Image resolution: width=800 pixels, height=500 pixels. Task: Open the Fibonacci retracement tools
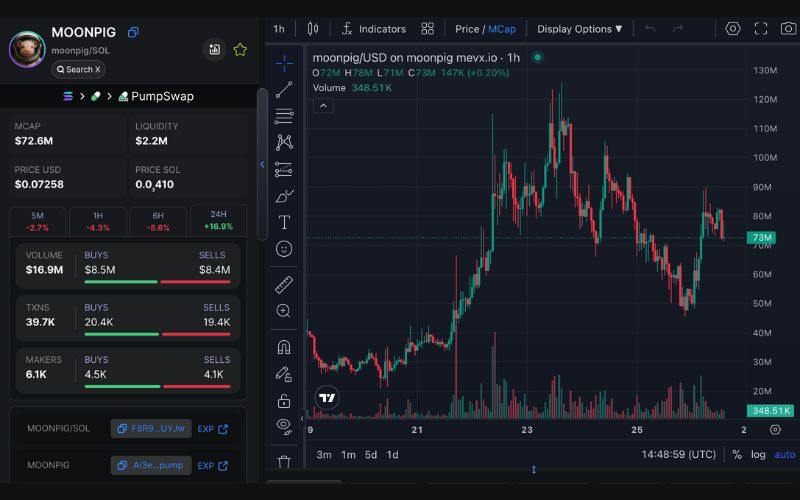tap(284, 116)
